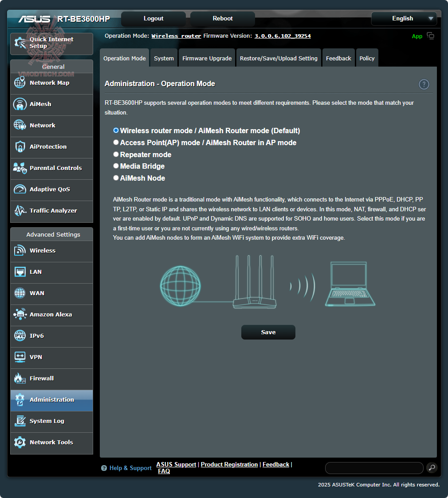Open the System Log notepad icon
448x498 pixels.
point(20,420)
